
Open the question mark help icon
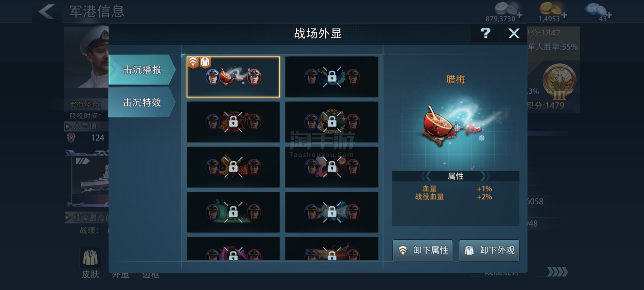pyautogui.click(x=485, y=33)
